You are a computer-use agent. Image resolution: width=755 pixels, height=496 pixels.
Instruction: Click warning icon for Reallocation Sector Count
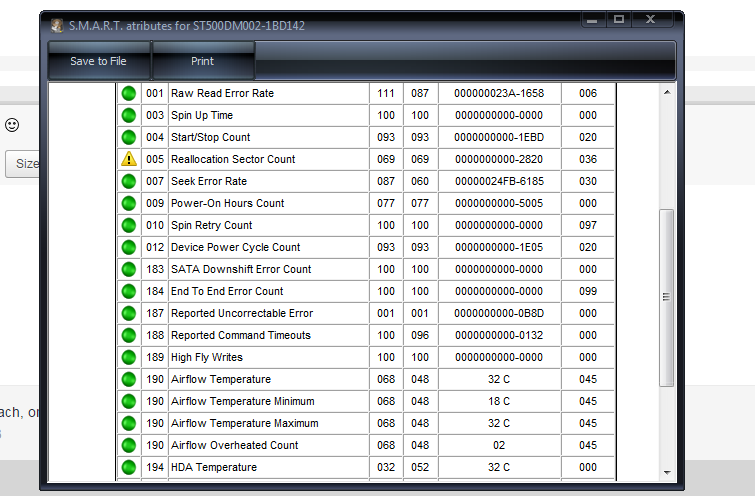coord(128,159)
